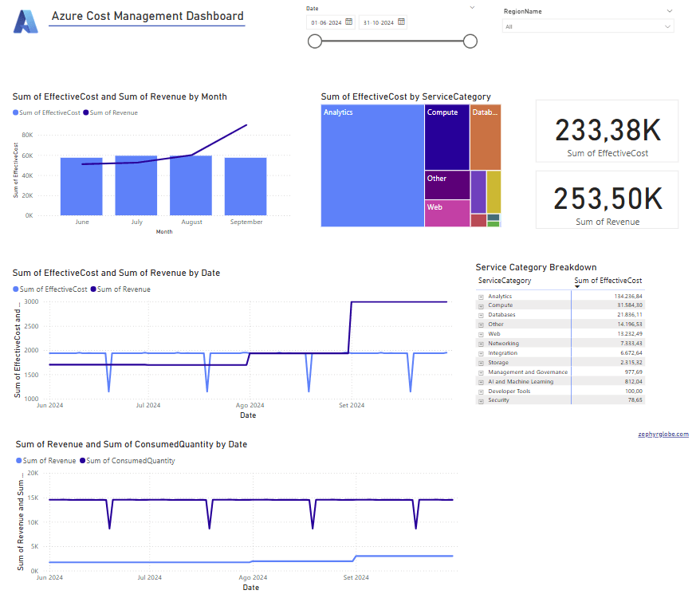Select the Other tile in treemap

click(x=447, y=185)
